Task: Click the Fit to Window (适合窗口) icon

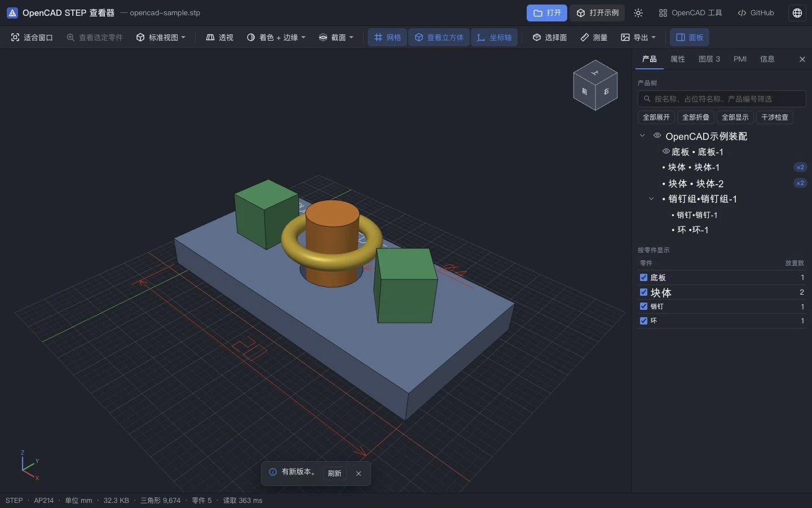Action: click(x=15, y=37)
